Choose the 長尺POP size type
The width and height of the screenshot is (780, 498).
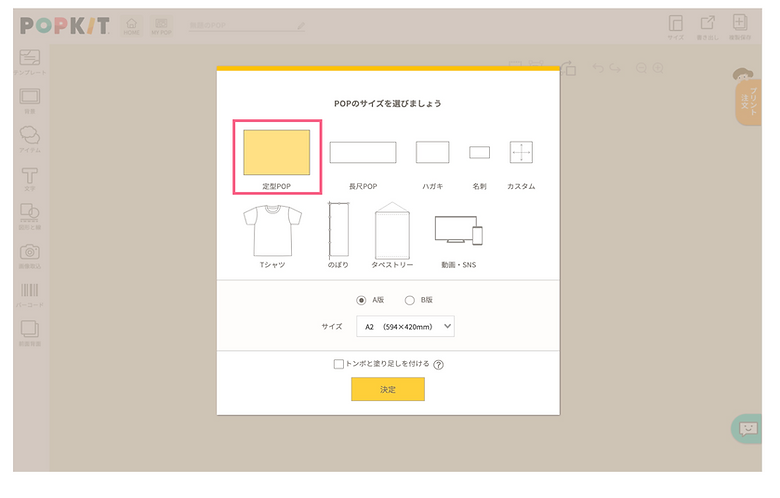363,166
